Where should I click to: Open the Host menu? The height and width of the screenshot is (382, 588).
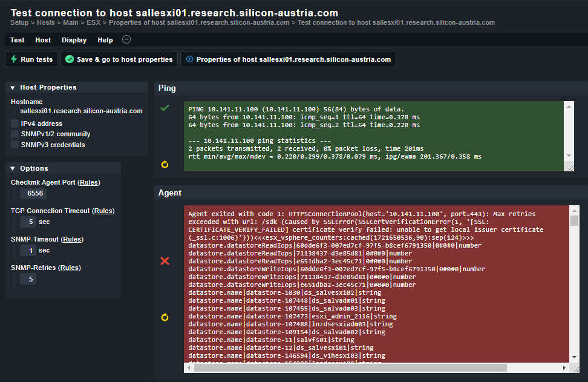42,39
